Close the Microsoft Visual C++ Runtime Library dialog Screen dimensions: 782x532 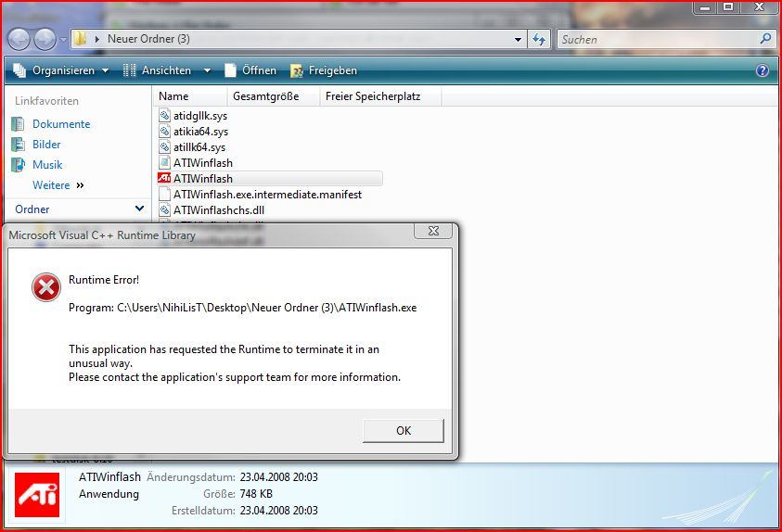[433, 231]
